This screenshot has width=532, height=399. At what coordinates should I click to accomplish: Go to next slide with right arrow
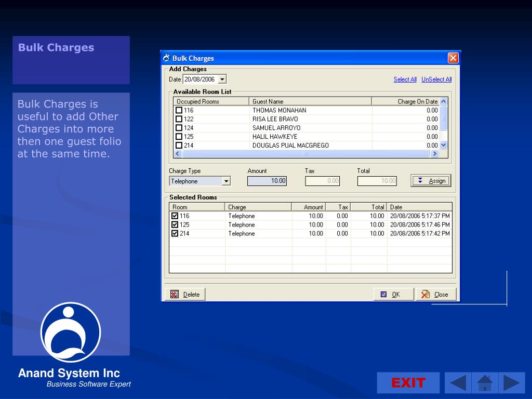[512, 383]
